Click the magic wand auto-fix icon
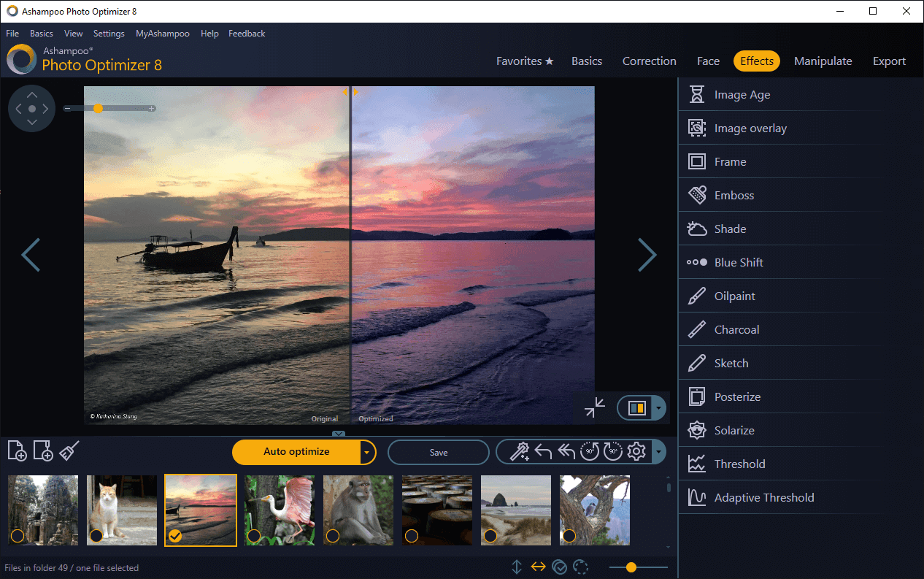 click(520, 451)
